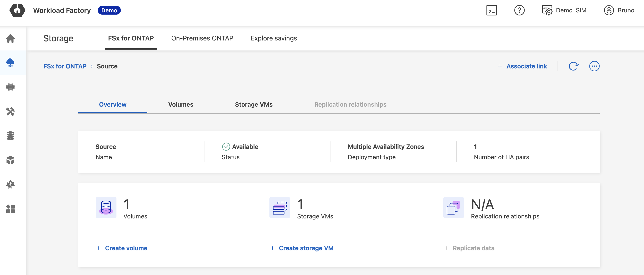Open the Bruno user profile menu

point(619,10)
